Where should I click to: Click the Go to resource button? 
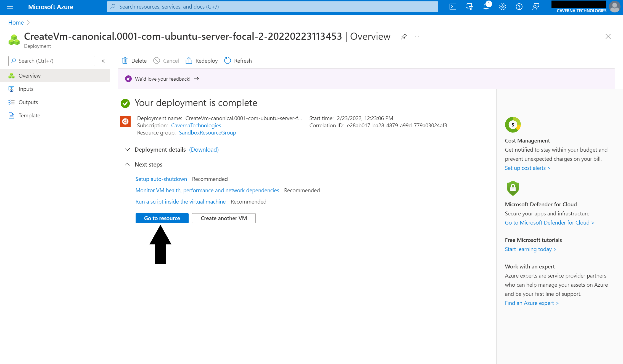tap(162, 218)
